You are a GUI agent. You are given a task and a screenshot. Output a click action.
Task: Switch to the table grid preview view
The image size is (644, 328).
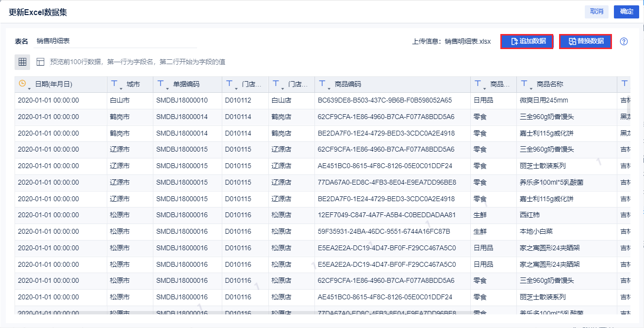(x=22, y=62)
